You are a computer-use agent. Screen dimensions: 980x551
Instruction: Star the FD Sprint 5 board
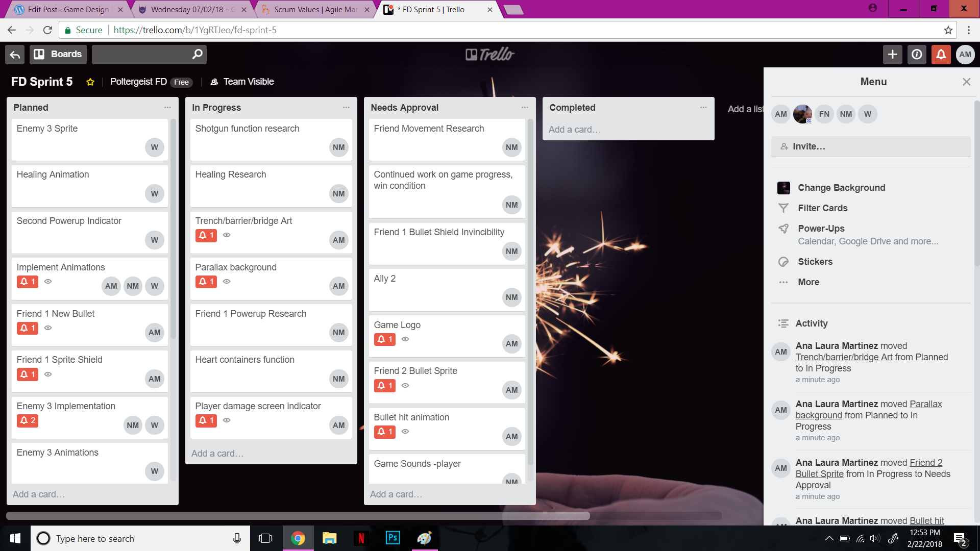pyautogui.click(x=90, y=82)
